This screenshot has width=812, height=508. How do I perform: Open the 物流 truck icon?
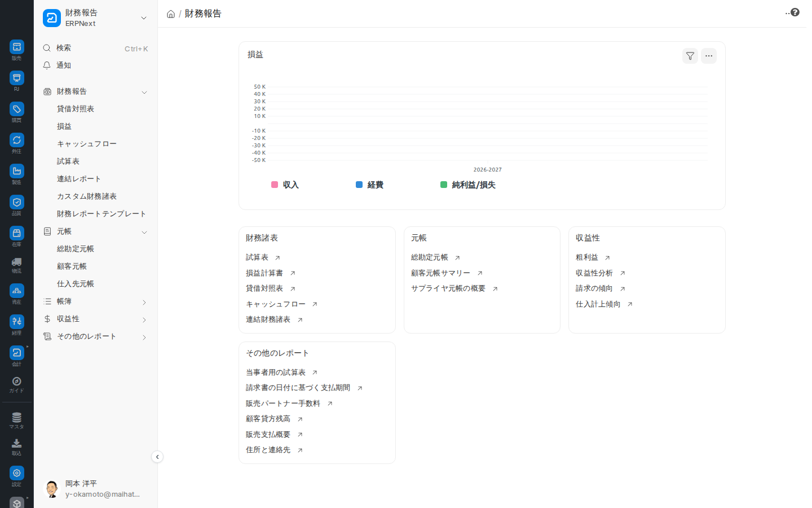tap(17, 262)
